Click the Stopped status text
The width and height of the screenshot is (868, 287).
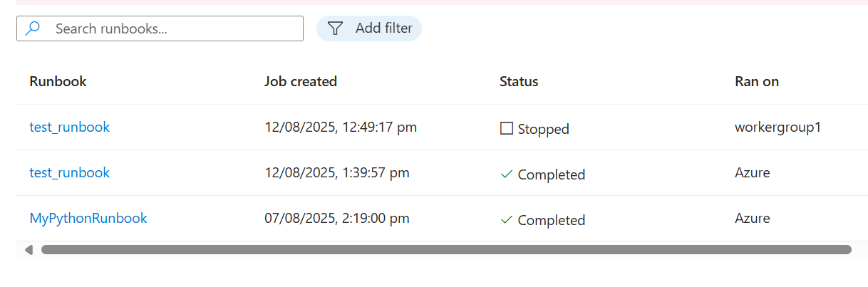tap(544, 129)
